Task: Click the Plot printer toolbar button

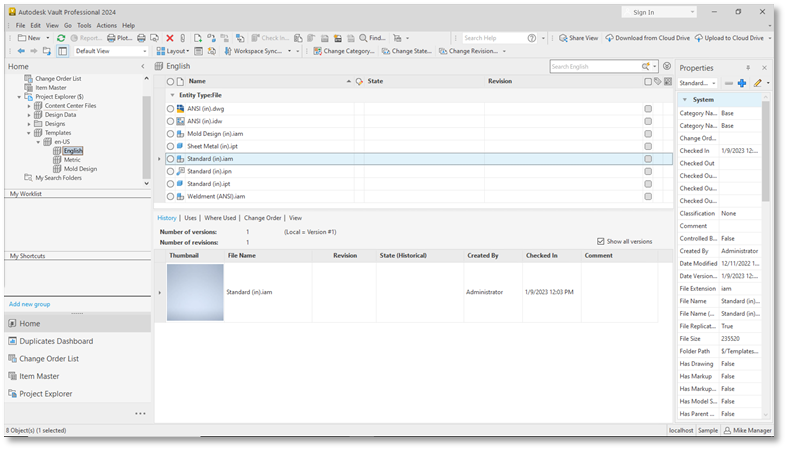Action: click(119, 38)
